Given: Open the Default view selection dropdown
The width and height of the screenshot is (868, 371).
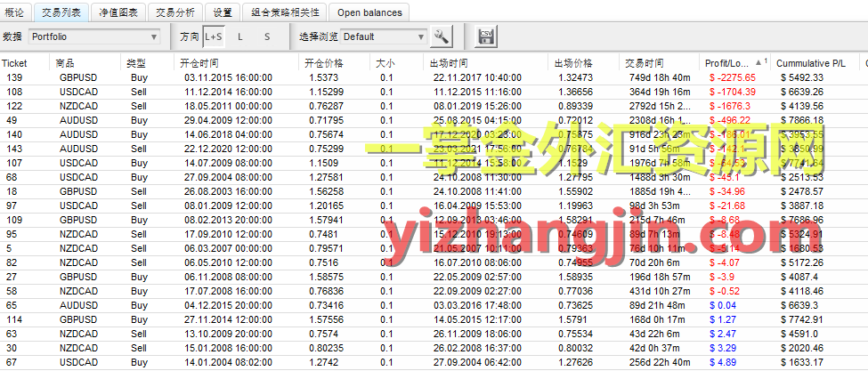Looking at the screenshot, I should pyautogui.click(x=384, y=36).
